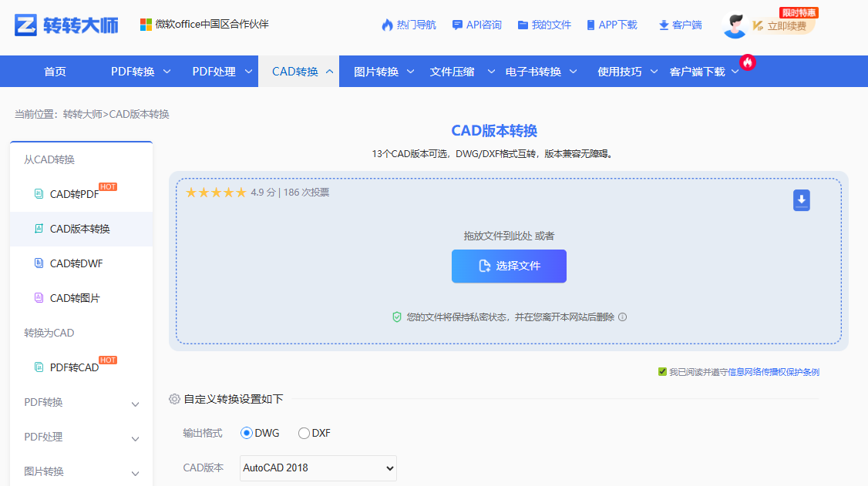868x486 pixels.
Task: Open the 首页 menu item
Action: [x=55, y=70]
